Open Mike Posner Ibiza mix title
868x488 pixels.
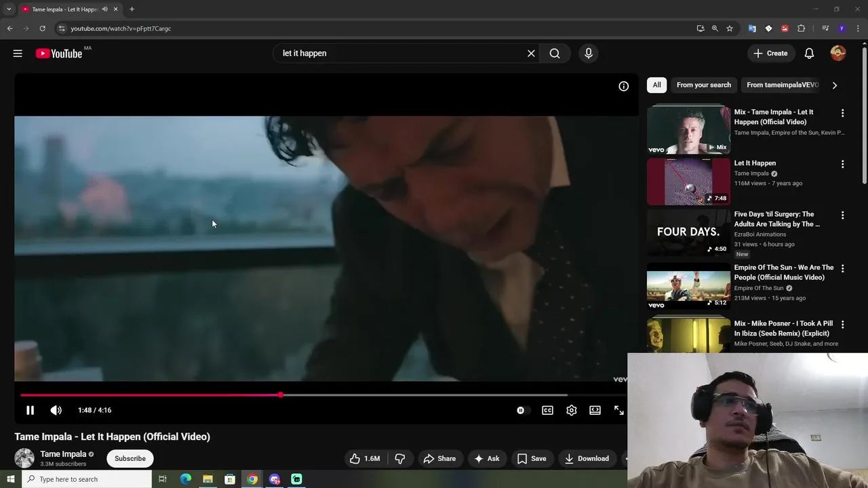pos(783,329)
